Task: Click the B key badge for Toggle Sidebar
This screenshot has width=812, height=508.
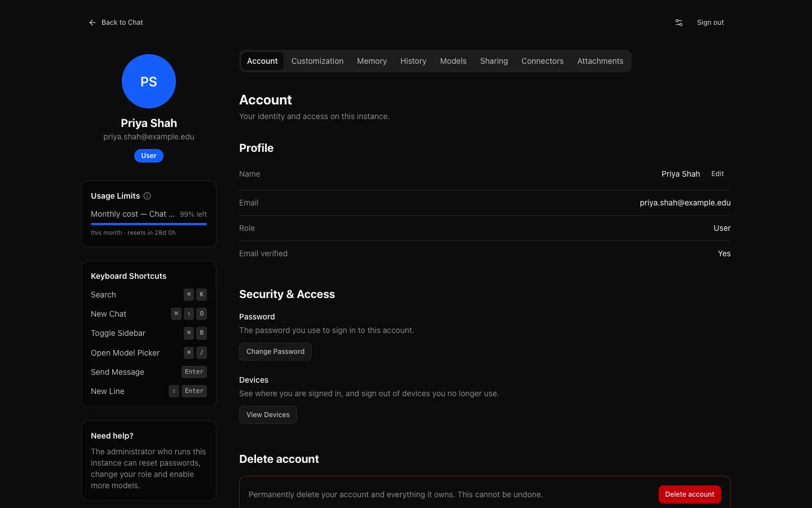Action: pos(202,333)
